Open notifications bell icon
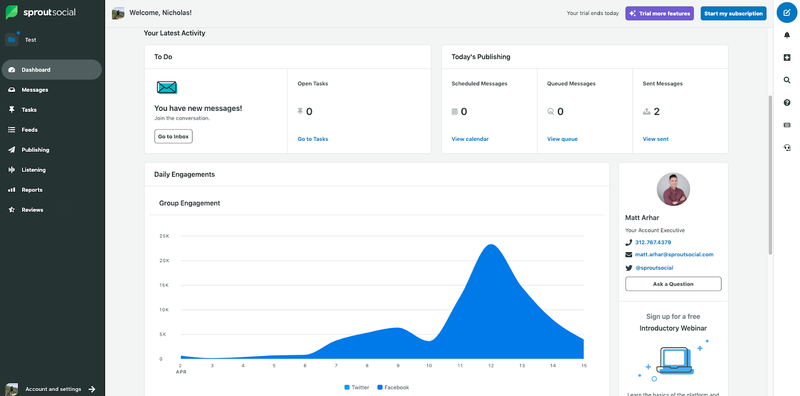The width and height of the screenshot is (800, 396). (787, 35)
